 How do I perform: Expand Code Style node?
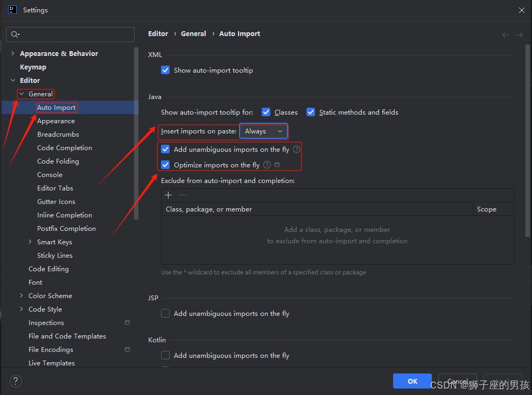click(x=22, y=309)
